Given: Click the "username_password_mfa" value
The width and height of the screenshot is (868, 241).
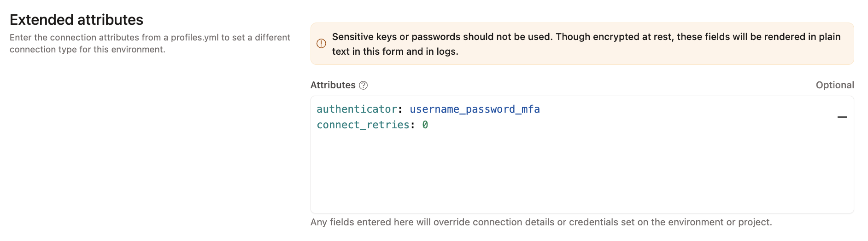Looking at the screenshot, I should pos(475,109).
